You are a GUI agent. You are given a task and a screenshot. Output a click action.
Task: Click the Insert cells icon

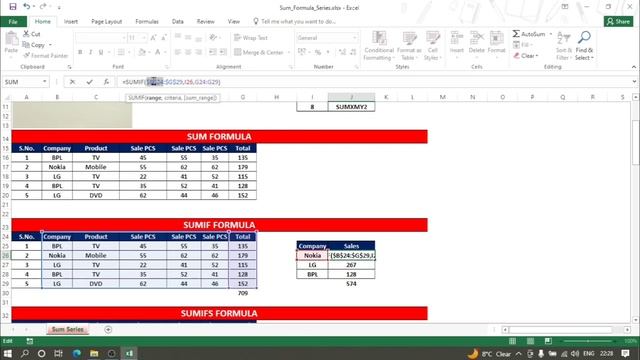click(x=456, y=38)
